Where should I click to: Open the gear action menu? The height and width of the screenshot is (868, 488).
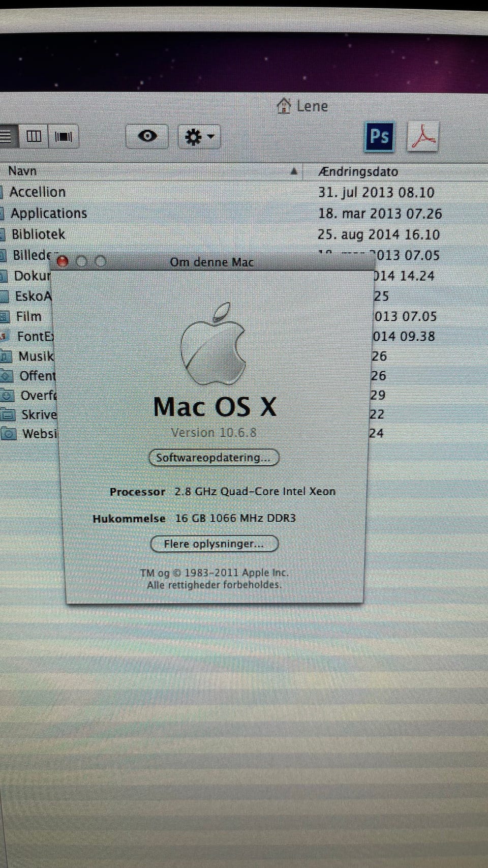coord(199,137)
